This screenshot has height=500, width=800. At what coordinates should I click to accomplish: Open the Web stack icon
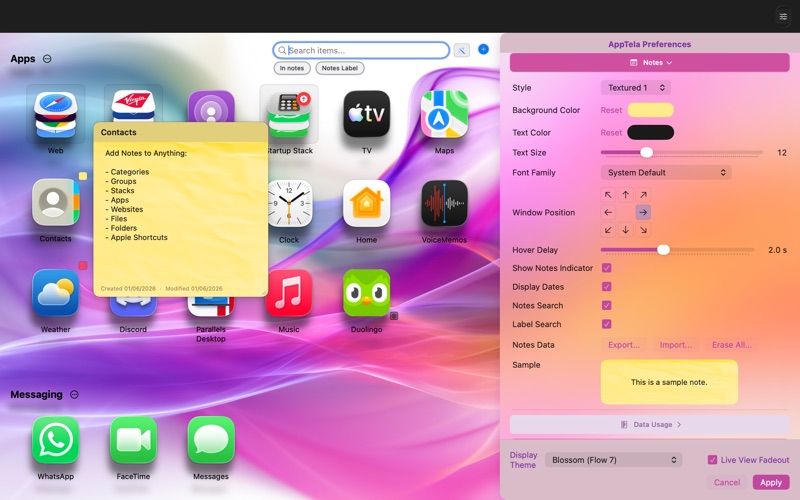point(55,115)
